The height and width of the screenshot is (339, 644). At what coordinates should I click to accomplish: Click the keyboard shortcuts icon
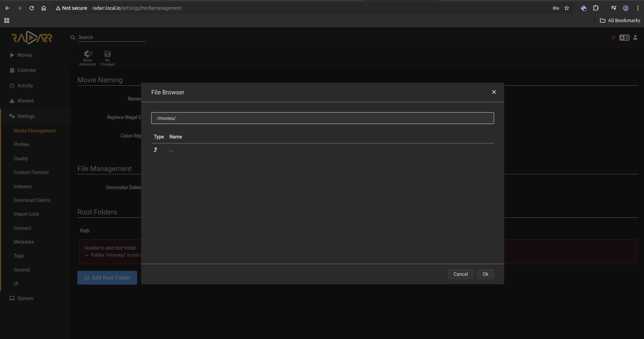[x=625, y=38]
